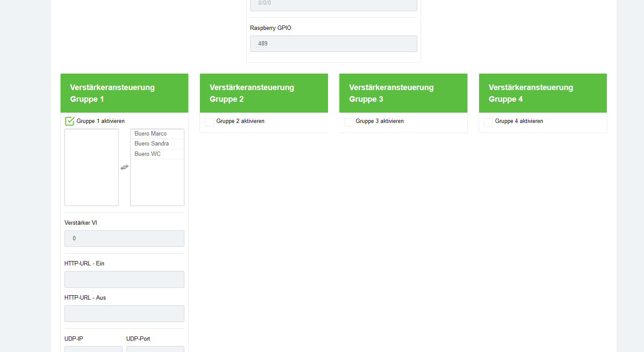Viewport: 644px width, 352px height.
Task: Tick the Gruppe 4 aktivieren checkbox
Action: 488,122
